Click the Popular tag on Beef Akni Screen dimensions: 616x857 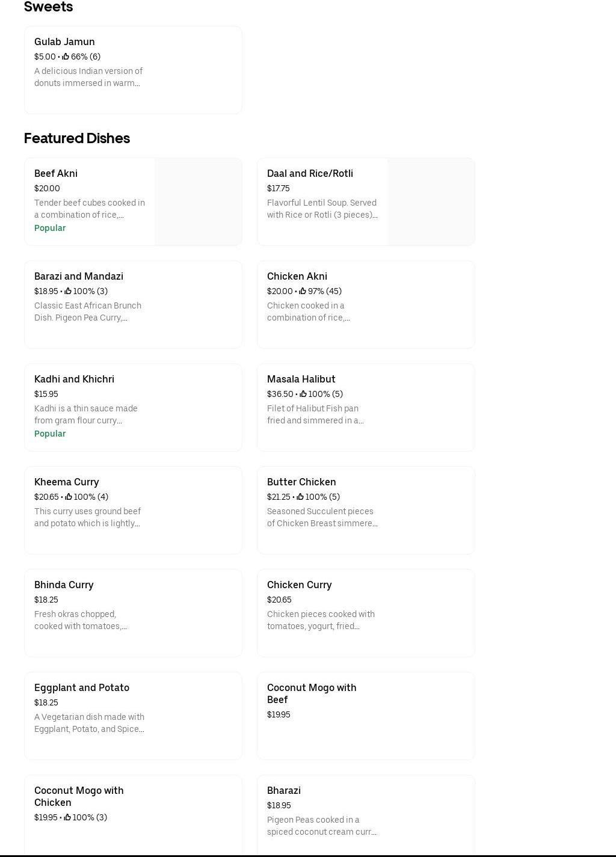[x=50, y=228]
